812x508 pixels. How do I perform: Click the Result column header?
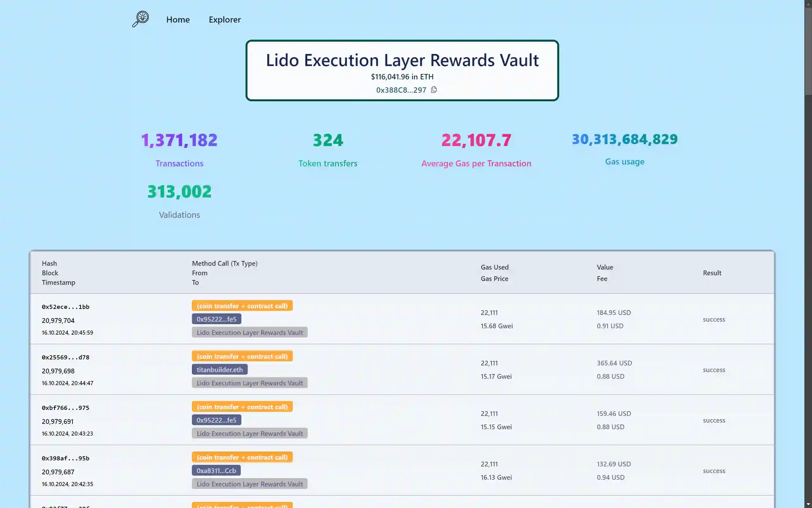[x=712, y=273]
